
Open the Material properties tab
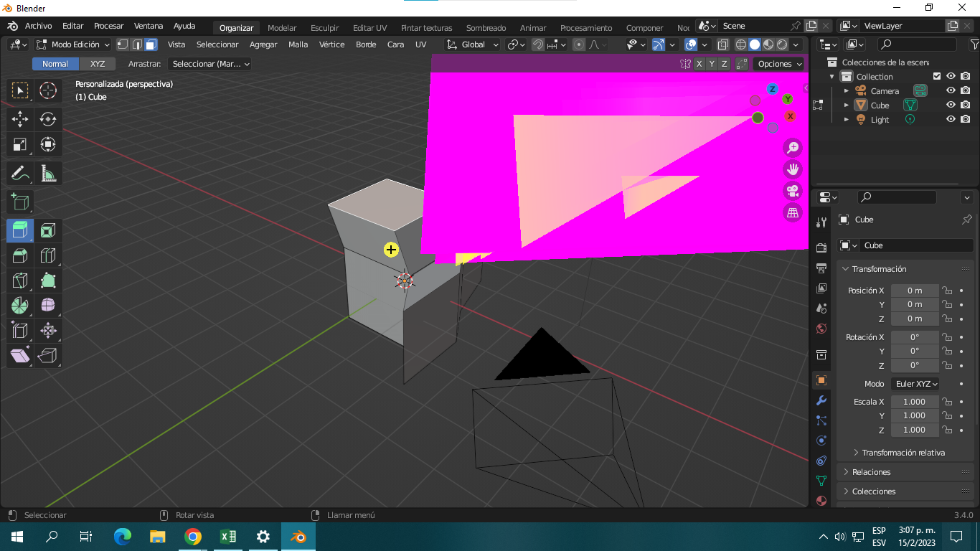click(821, 501)
